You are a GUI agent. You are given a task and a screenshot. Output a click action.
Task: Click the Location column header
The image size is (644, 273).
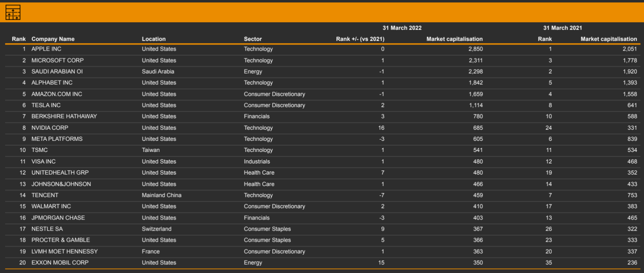(153, 39)
